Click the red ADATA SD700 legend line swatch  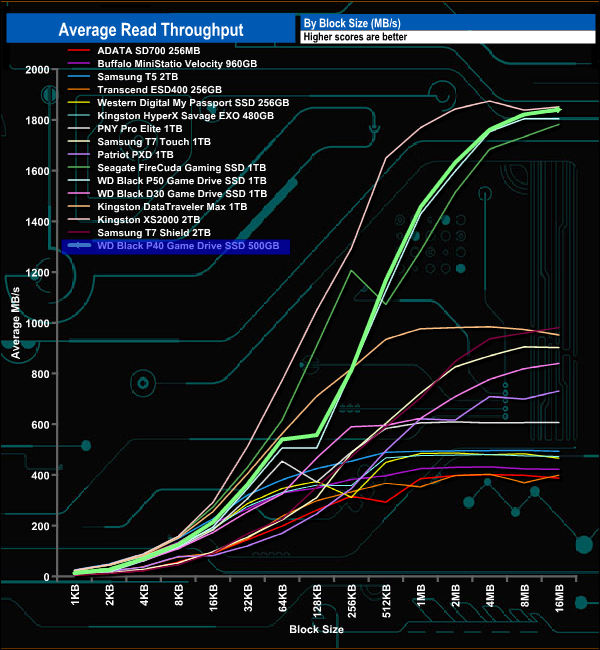tap(79, 51)
